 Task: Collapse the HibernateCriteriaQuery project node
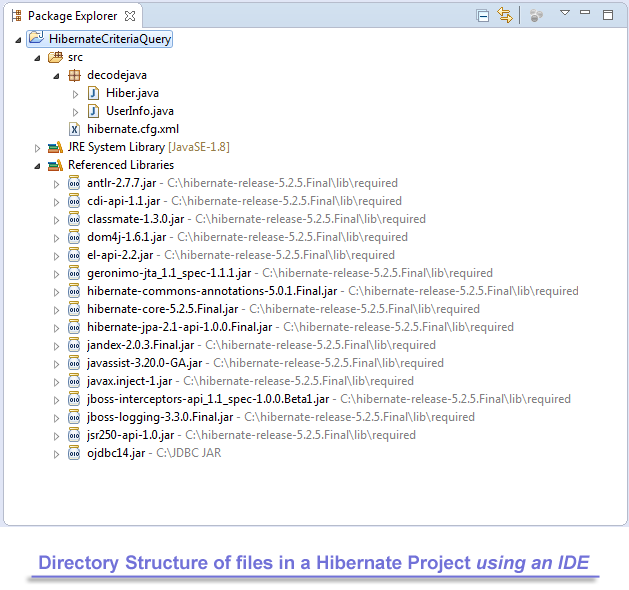pos(20,39)
